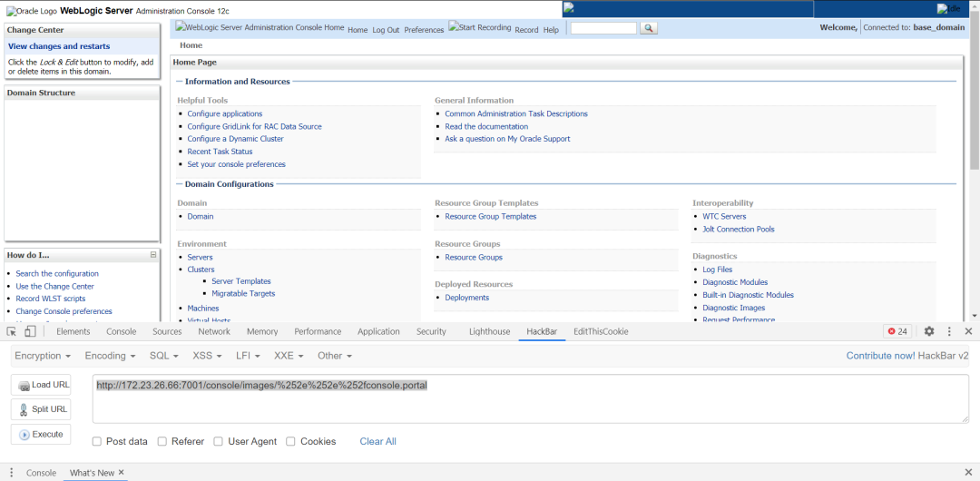The width and height of the screenshot is (980, 481).
Task: Open the Security DevTools tab
Action: [x=431, y=331]
